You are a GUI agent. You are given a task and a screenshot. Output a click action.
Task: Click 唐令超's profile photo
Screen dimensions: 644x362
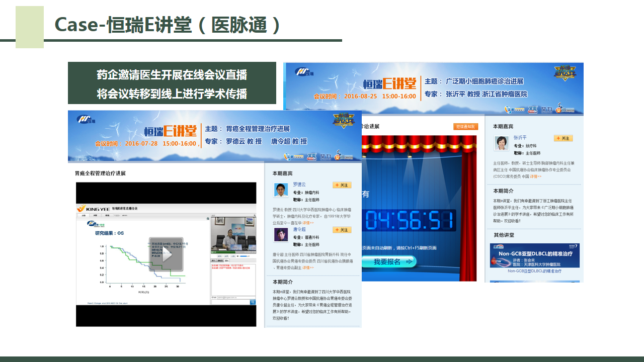(x=281, y=235)
